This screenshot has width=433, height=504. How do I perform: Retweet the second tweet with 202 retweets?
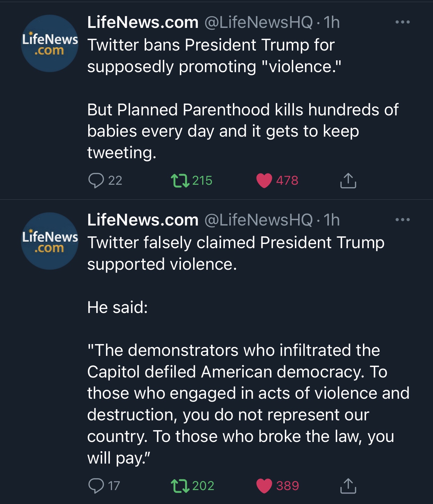(x=180, y=486)
